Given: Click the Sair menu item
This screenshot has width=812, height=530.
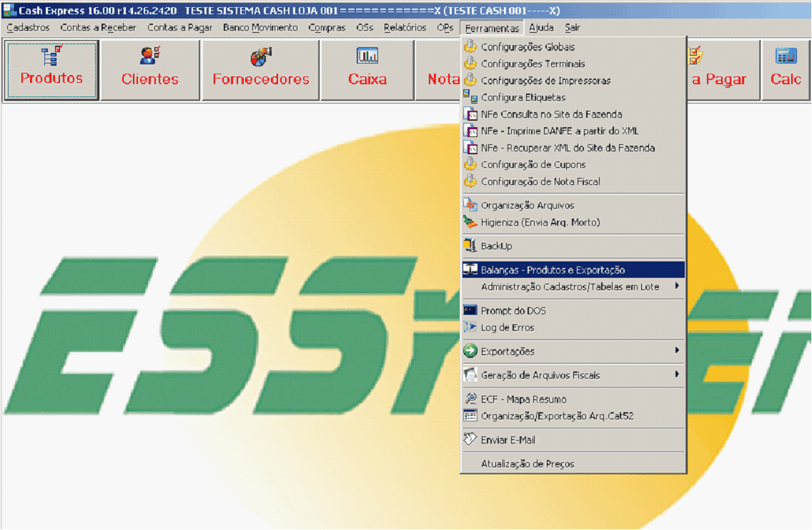Looking at the screenshot, I should pyautogui.click(x=572, y=28).
